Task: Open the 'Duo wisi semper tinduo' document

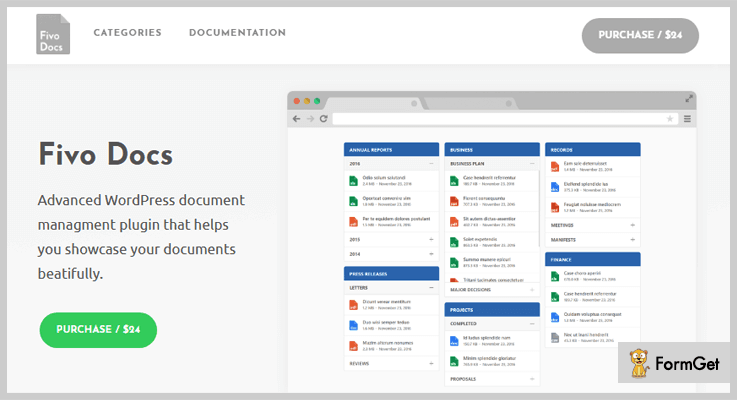Action: click(386, 322)
